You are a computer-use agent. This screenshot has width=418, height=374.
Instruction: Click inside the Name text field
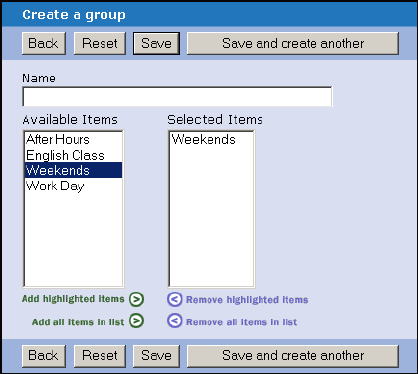(x=177, y=97)
